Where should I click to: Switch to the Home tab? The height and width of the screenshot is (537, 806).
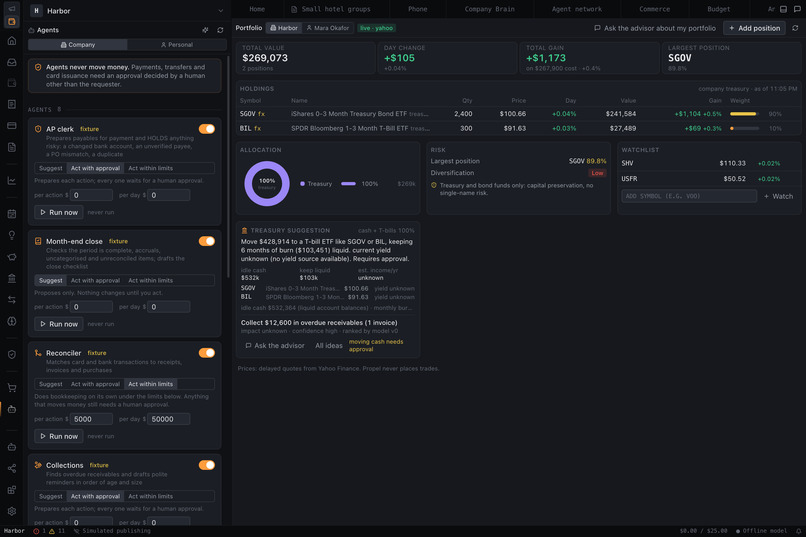click(257, 9)
